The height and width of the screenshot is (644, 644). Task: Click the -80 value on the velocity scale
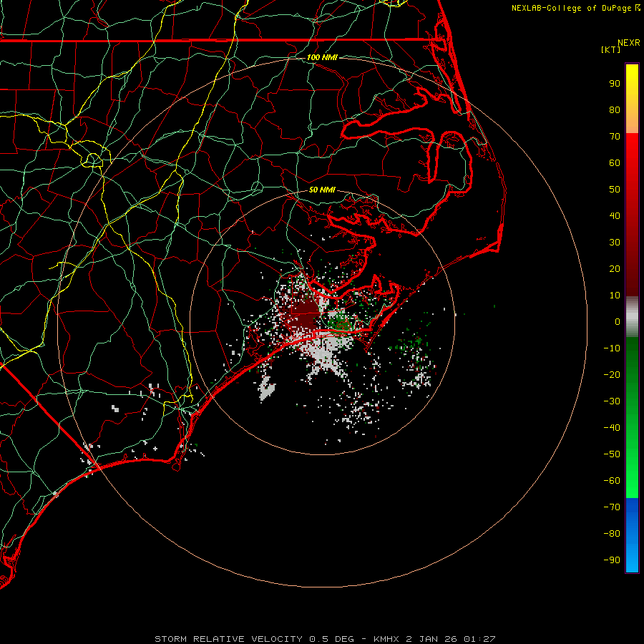point(612,534)
